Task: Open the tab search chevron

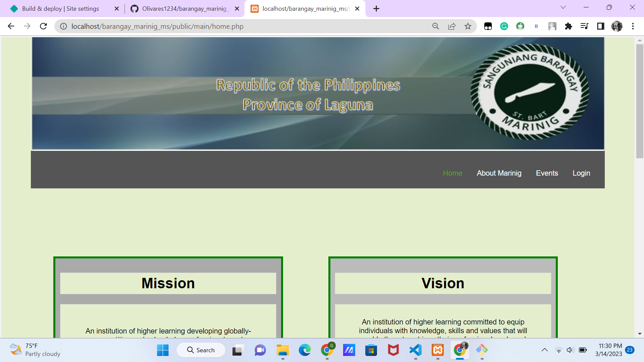Action: (563, 7)
